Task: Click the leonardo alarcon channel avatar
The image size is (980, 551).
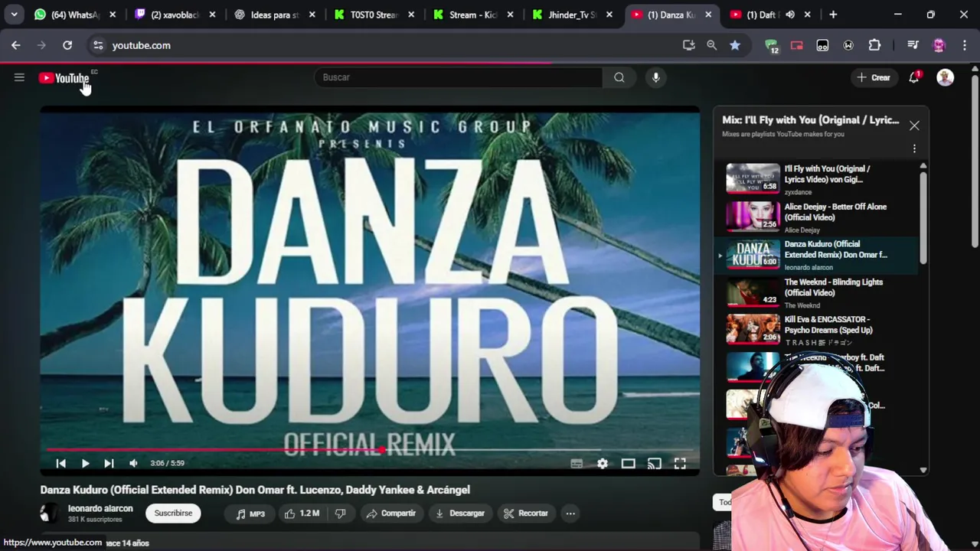Action: pos(49,513)
